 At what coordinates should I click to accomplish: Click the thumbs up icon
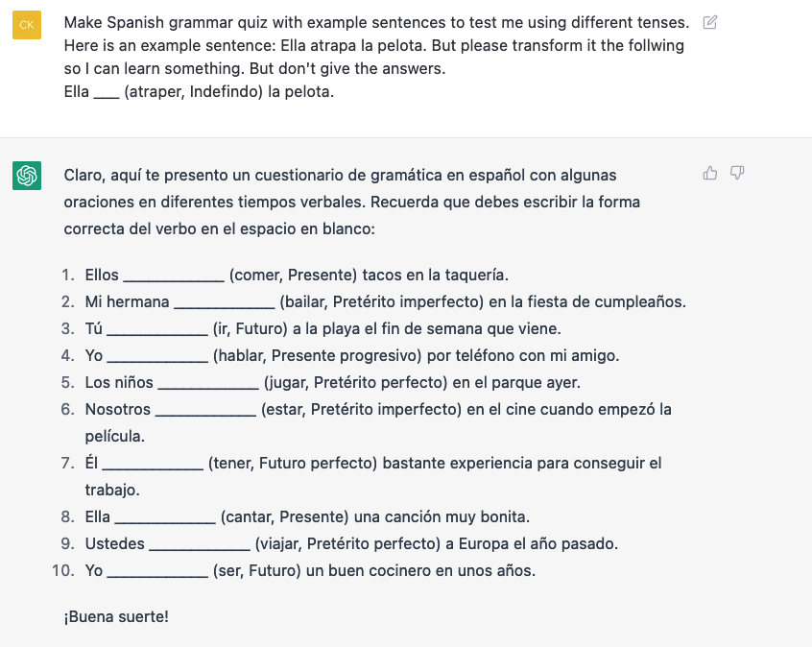(710, 173)
